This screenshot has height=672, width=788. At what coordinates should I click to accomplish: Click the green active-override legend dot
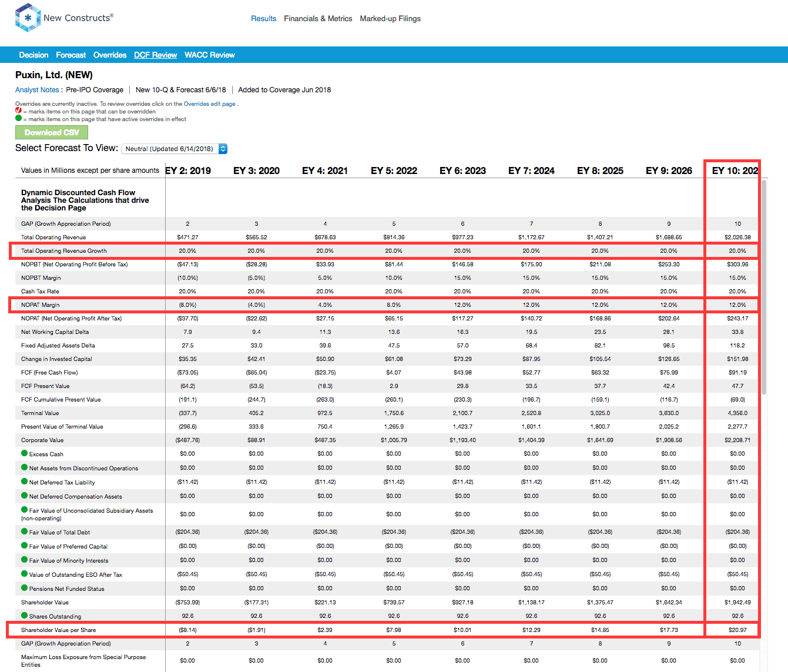[18, 118]
